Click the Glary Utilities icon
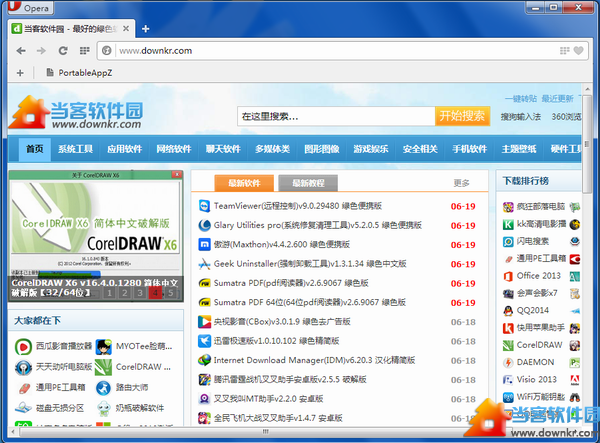The width and height of the screenshot is (600, 443). pos(205,225)
